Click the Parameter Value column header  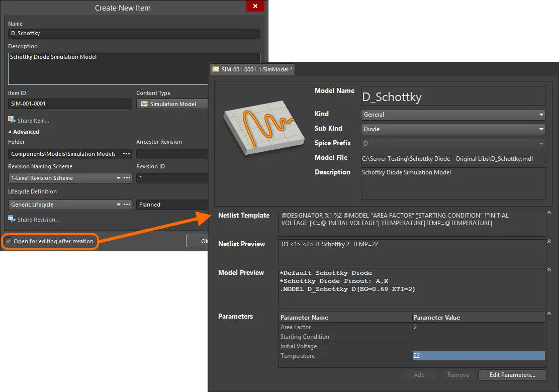[x=479, y=318]
